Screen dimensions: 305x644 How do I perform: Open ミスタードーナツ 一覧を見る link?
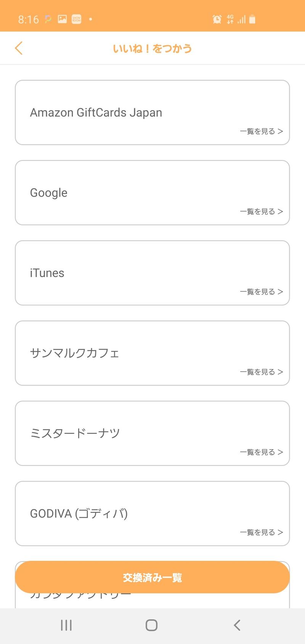coord(261,452)
